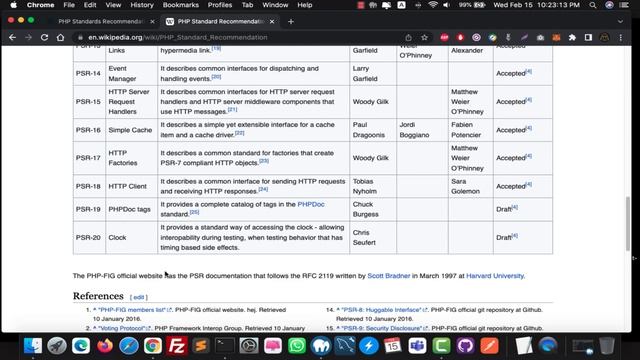640x360 pixels.
Task: Open the AdBlock Plus extension
Action: tap(444, 38)
